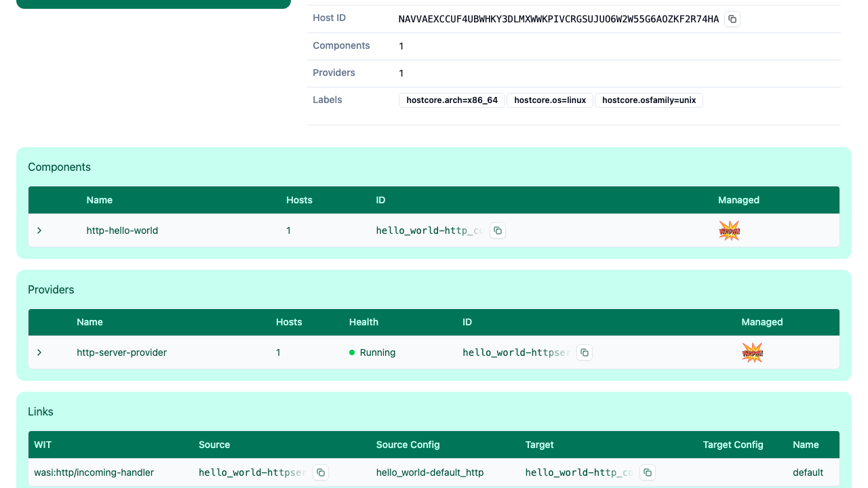Image resolution: width=868 pixels, height=488 pixels.
Task: Click the Providers section heading
Action: 51,289
